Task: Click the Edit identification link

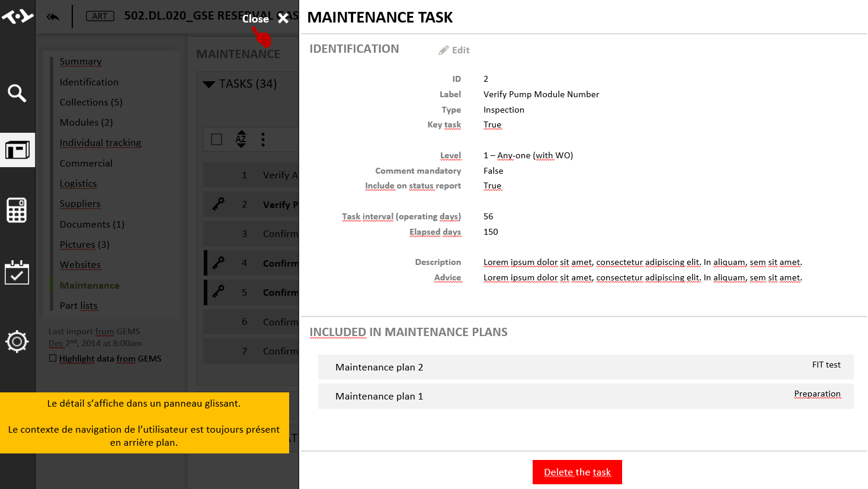Action: pyautogui.click(x=454, y=50)
